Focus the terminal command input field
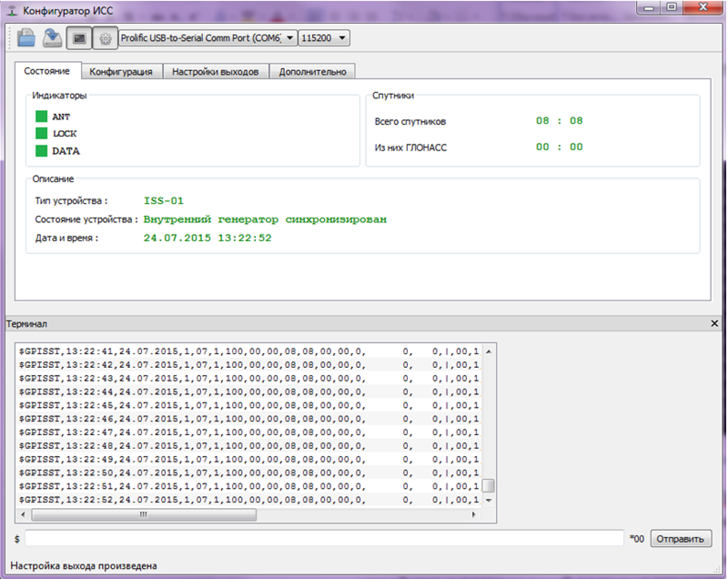Viewport: 728px width, 579px height. (x=324, y=538)
